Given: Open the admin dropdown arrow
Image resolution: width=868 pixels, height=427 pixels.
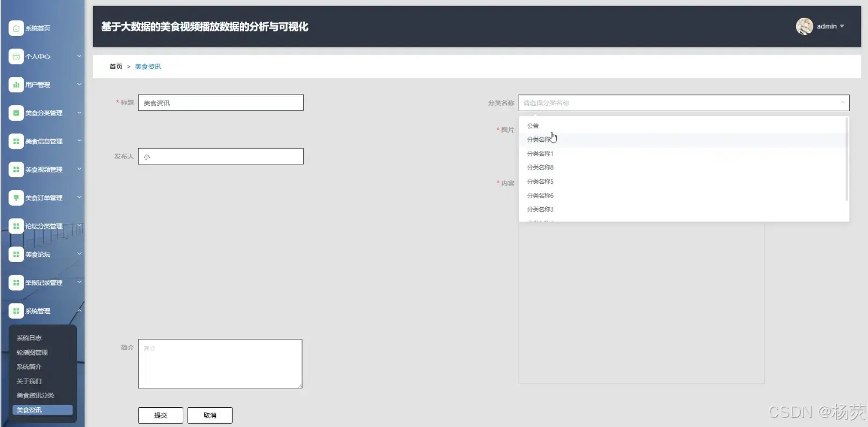Looking at the screenshot, I should pyautogui.click(x=842, y=26).
